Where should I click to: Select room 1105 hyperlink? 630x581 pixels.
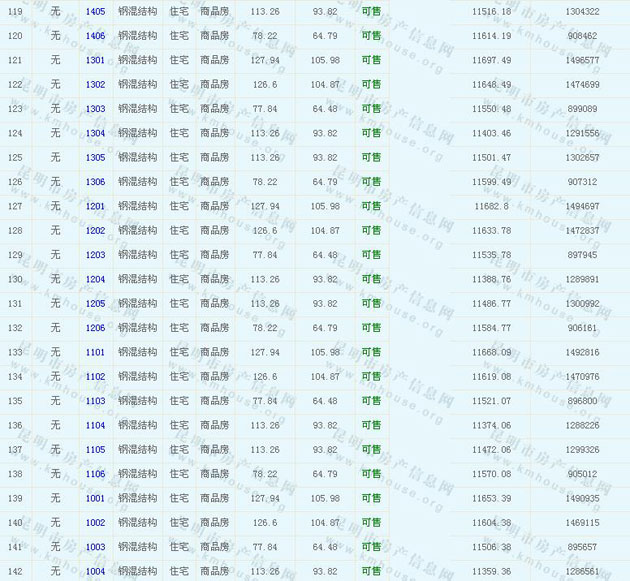(x=95, y=450)
